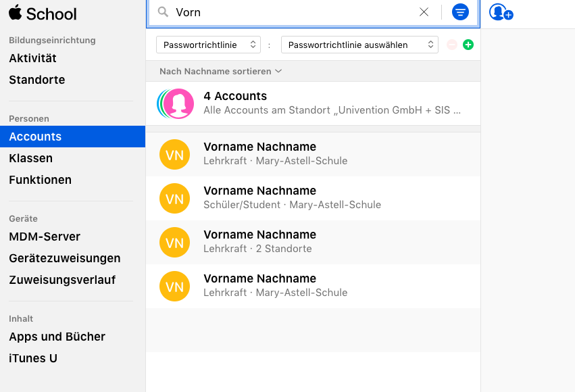575x392 pixels.
Task: Select the 4 Accounts summary row
Action: coord(331,103)
